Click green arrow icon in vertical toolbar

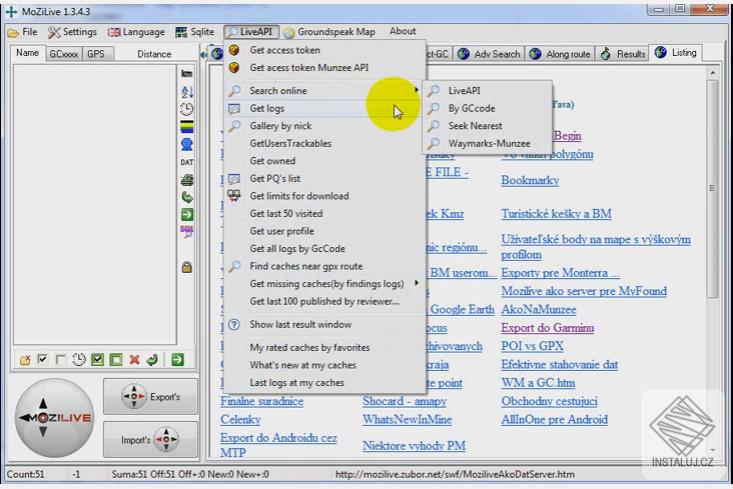[187, 215]
